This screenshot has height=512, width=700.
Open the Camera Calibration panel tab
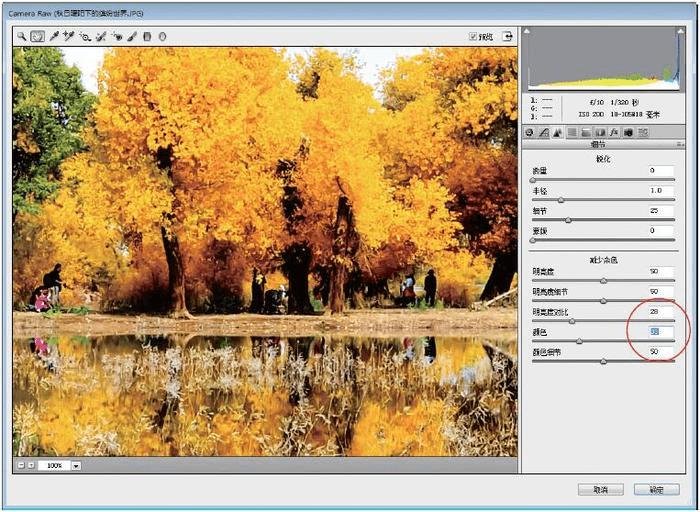pos(629,132)
